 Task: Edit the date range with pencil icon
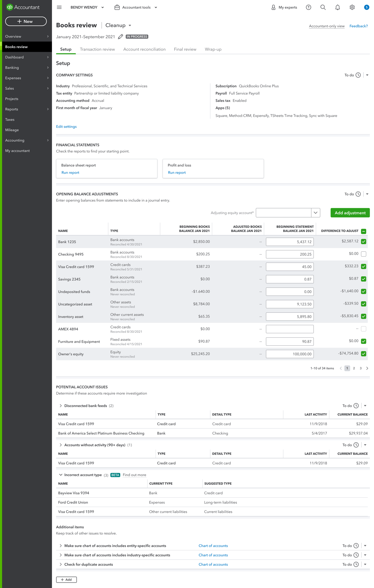[x=121, y=37]
